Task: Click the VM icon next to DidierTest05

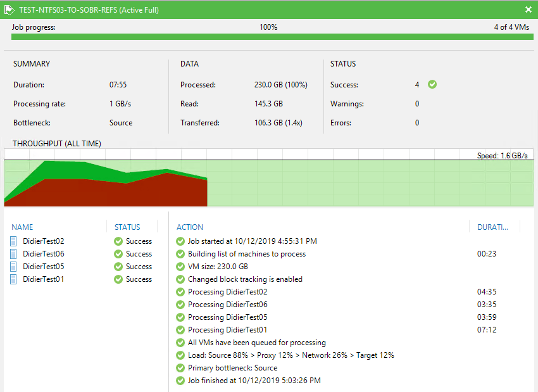Action: pyautogui.click(x=13, y=267)
